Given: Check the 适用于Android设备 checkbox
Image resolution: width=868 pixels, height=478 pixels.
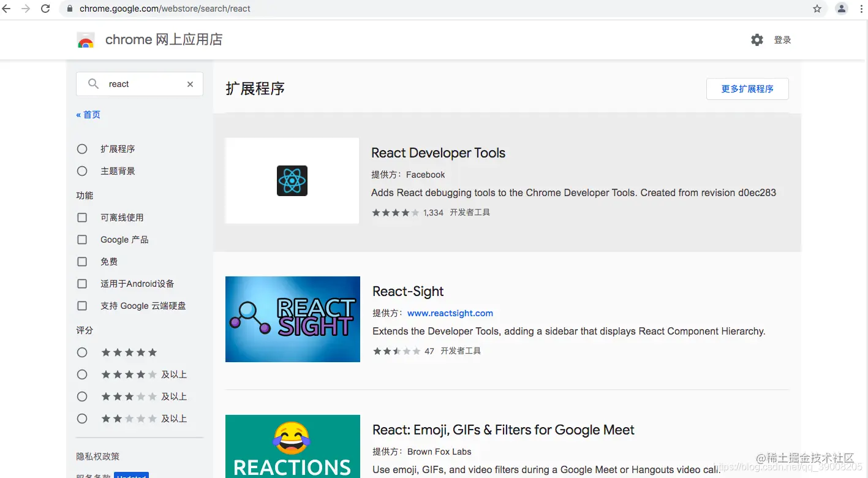Looking at the screenshot, I should pyautogui.click(x=82, y=284).
